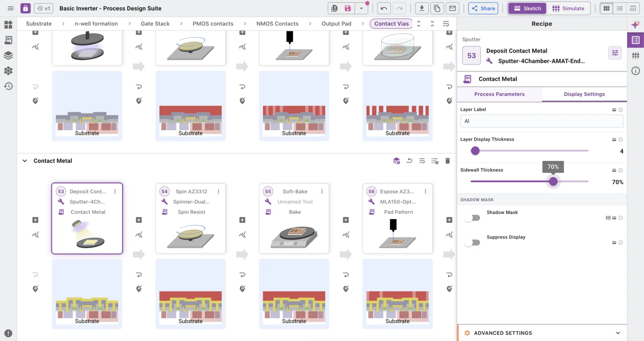Go to the n-well formation section

(x=96, y=24)
